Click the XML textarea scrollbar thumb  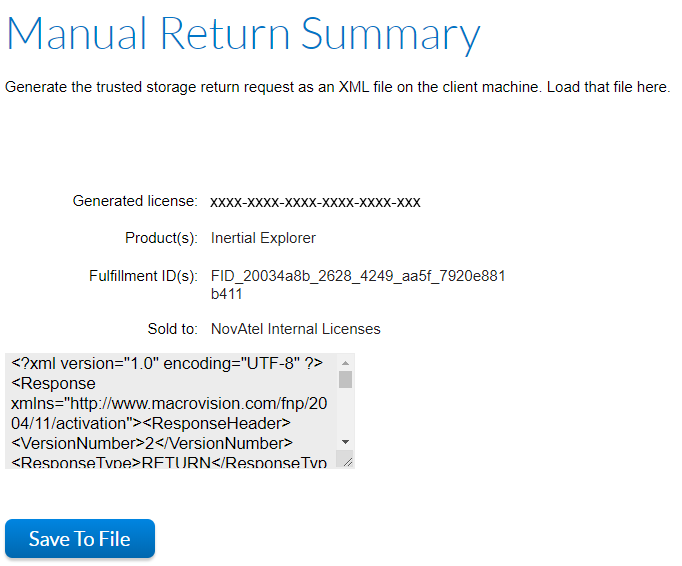pyautogui.click(x=345, y=379)
